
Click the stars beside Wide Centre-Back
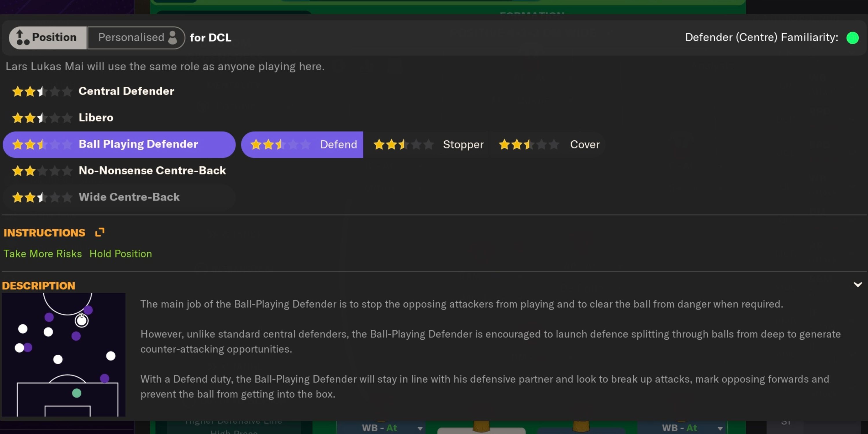pos(41,197)
